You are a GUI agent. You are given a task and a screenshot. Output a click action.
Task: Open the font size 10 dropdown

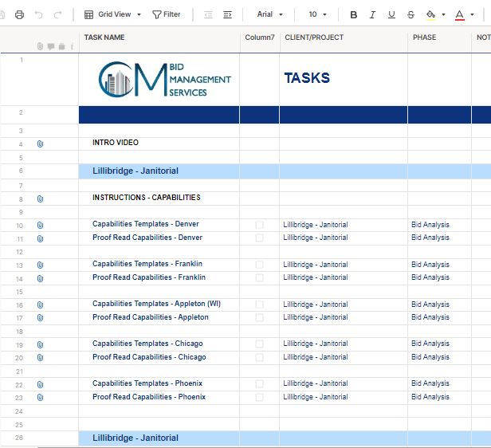317,14
